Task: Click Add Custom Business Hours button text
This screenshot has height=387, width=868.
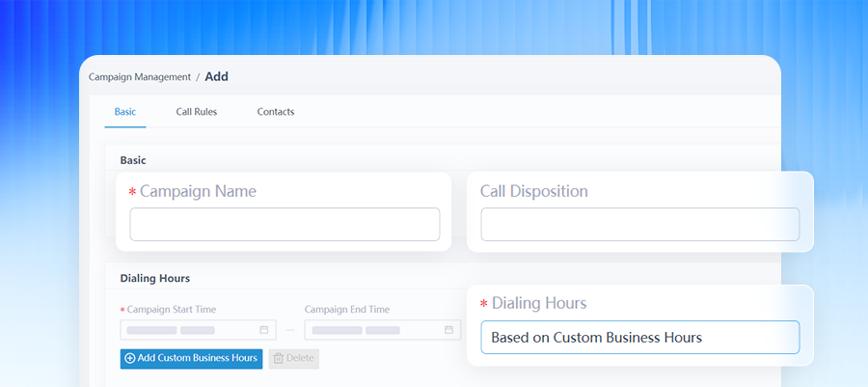Action: [198, 358]
